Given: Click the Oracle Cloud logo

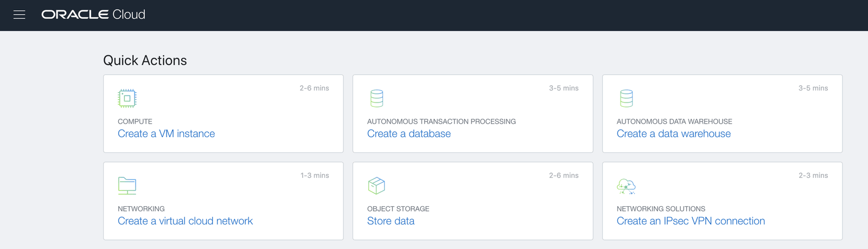Looking at the screenshot, I should (93, 15).
